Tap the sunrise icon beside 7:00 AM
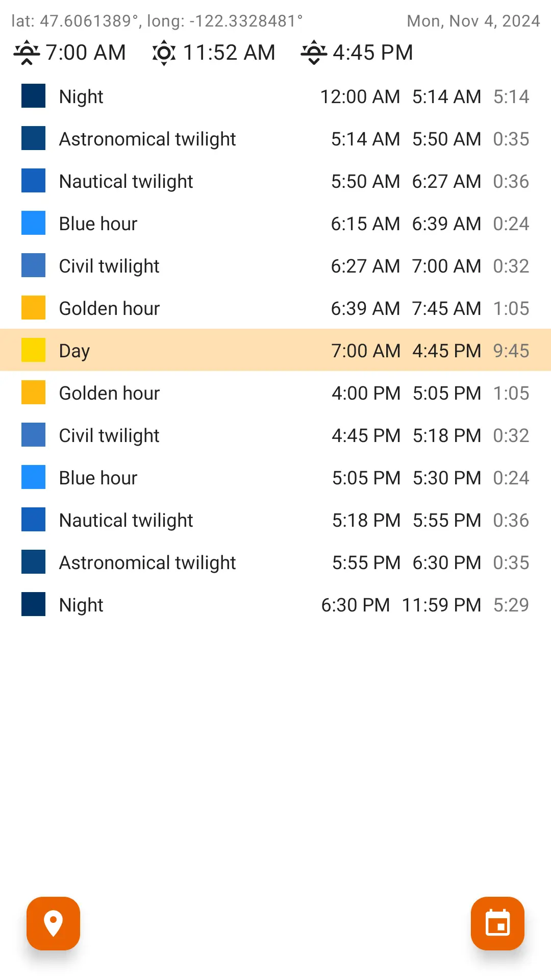 click(x=27, y=53)
